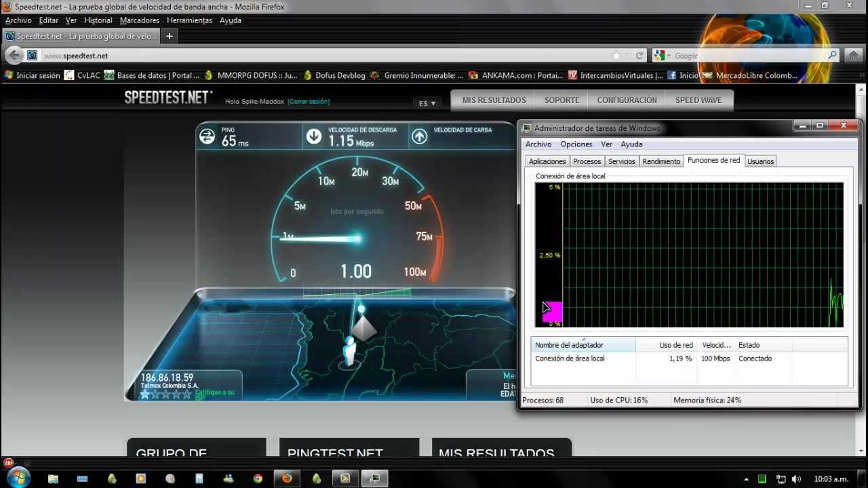Open the Archivo menu in Firefox

[18, 20]
